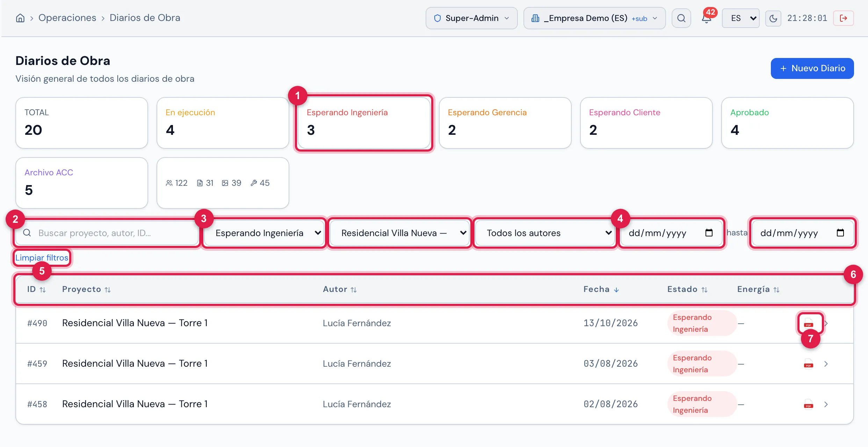Focus the Buscar proyecto search field
The image size is (868, 447).
coord(107,233)
